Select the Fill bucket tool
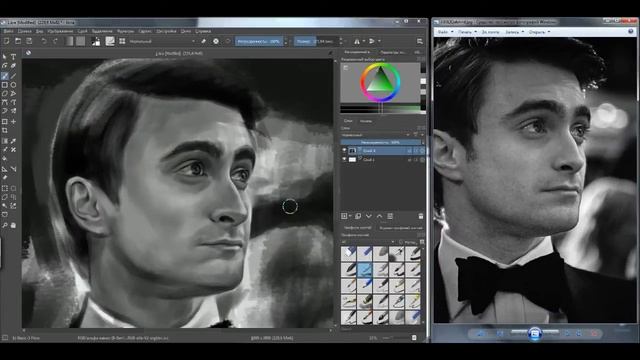The width and height of the screenshot is (640, 360). click(4, 159)
